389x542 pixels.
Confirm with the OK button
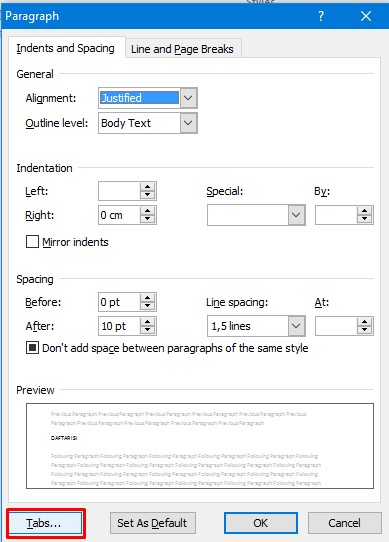[260, 523]
